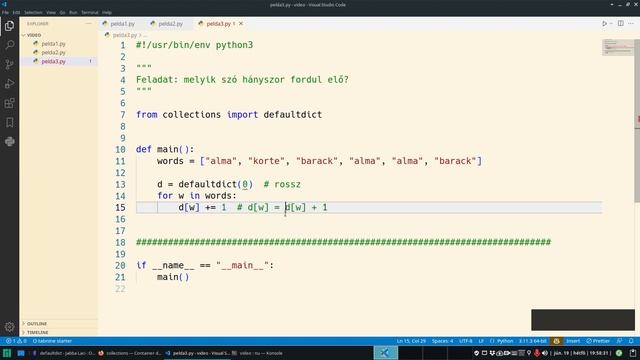Click Ln 15, Col 29 to go to line

(411, 341)
